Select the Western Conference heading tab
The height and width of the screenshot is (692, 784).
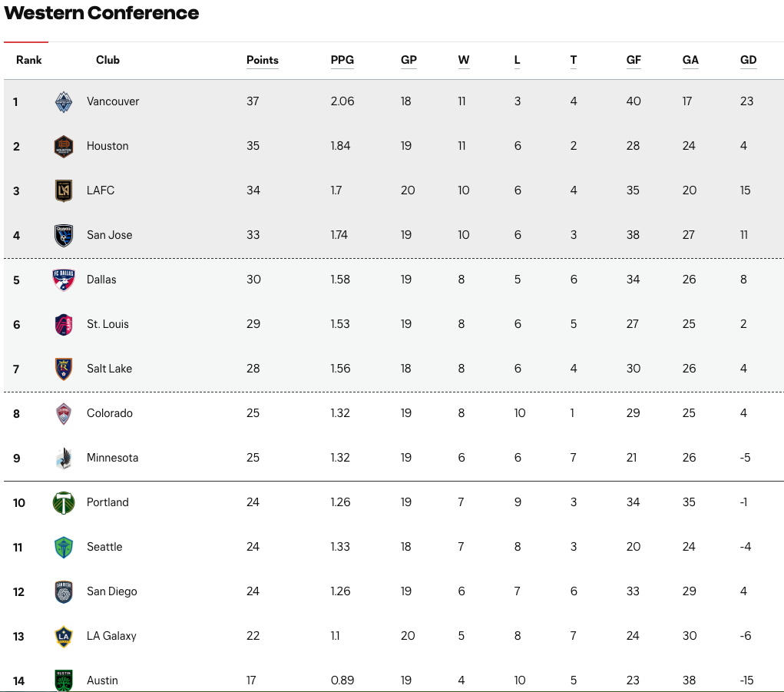101,13
